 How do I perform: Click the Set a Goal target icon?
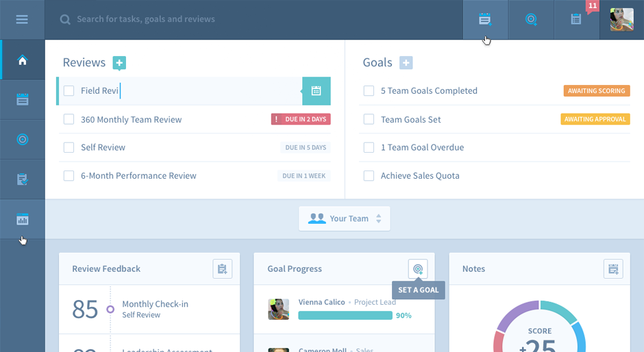pos(418,269)
